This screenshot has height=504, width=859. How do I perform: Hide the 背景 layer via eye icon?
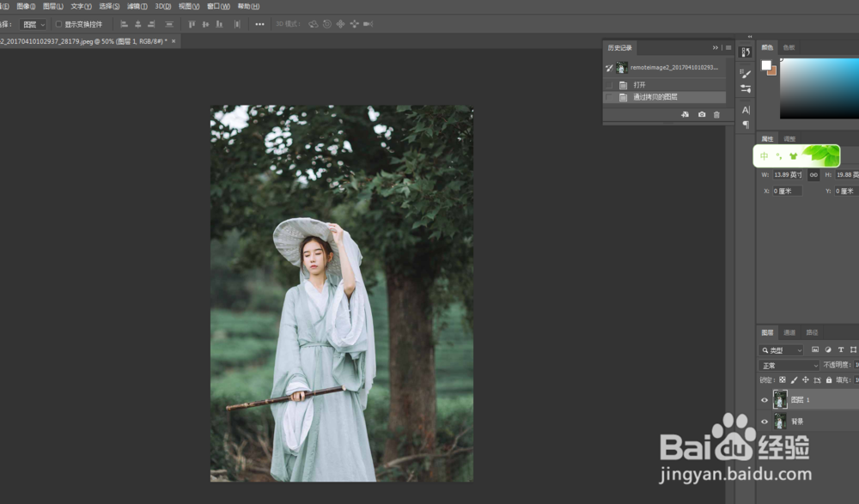click(765, 422)
